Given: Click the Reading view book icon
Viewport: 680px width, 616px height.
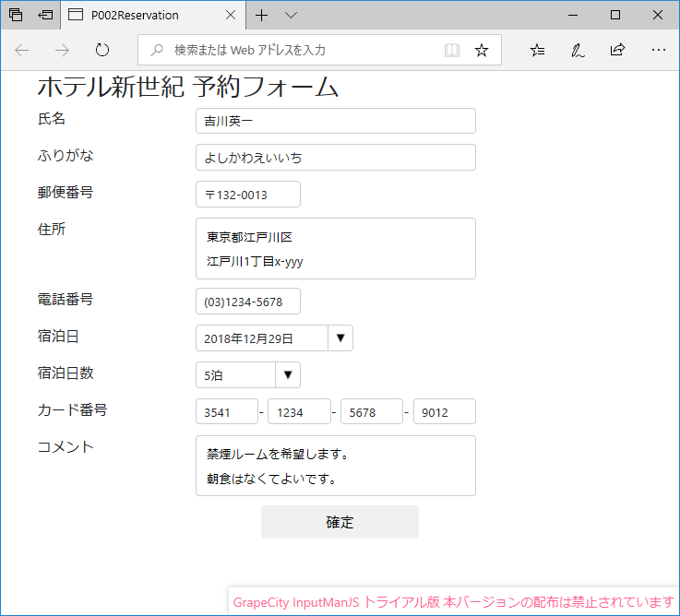Looking at the screenshot, I should (451, 50).
